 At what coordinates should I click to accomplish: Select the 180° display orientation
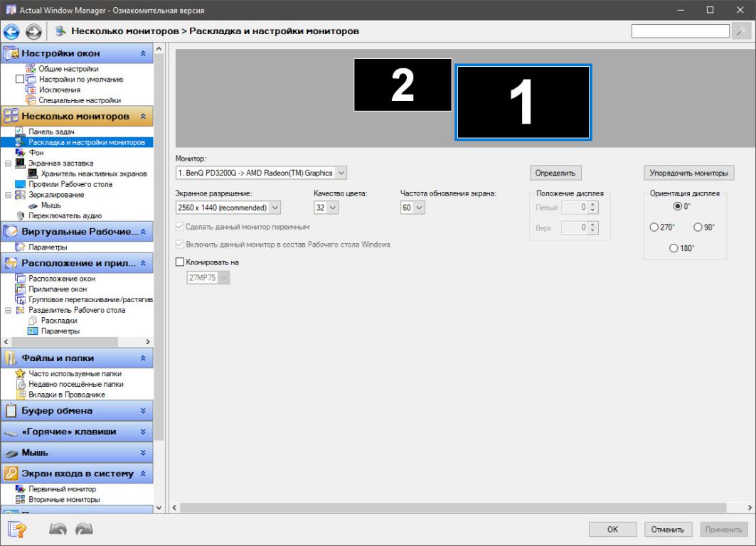[674, 248]
